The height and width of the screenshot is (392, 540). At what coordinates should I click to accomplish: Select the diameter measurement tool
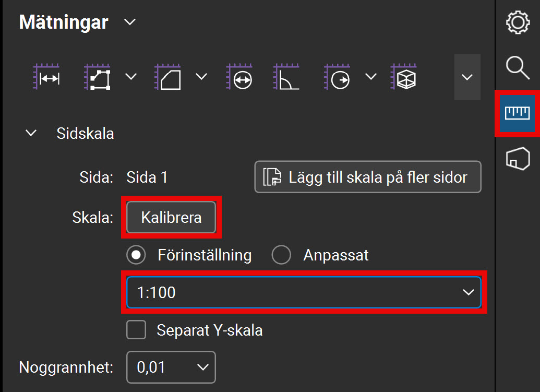click(239, 77)
